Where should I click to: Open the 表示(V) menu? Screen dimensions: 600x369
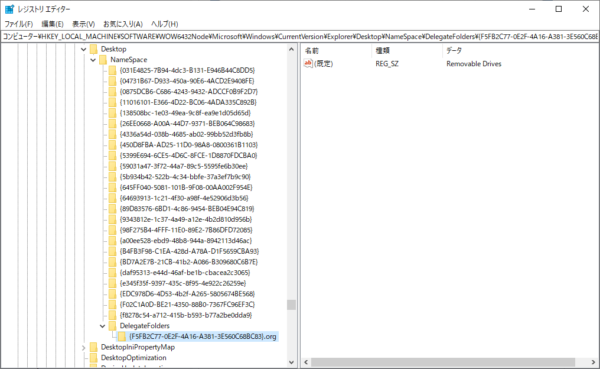coord(83,24)
